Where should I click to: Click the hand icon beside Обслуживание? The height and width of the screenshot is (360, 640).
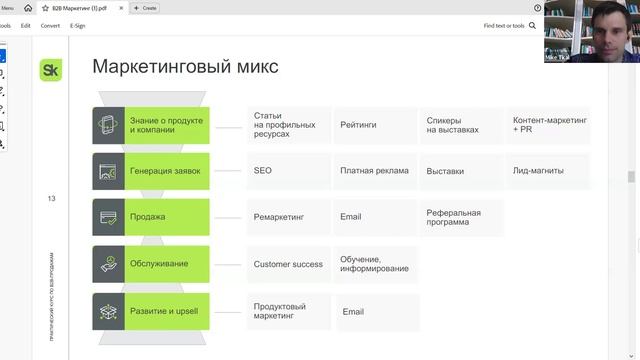[108, 264]
